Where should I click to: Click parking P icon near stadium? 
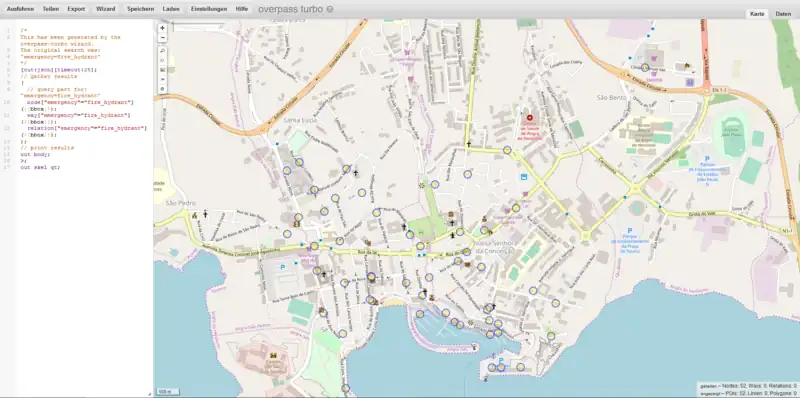(707, 159)
